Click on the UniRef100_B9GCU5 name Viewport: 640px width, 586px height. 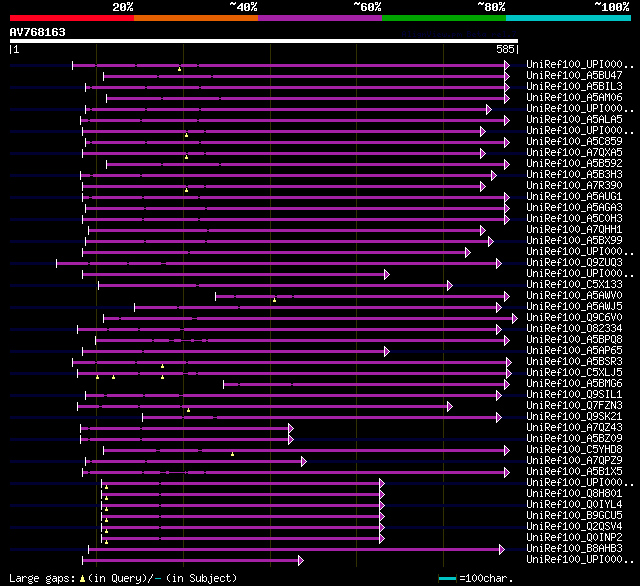(574, 516)
